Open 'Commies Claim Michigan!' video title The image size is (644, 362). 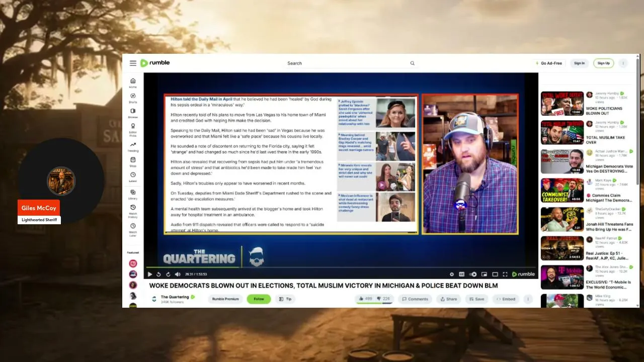[609, 198]
